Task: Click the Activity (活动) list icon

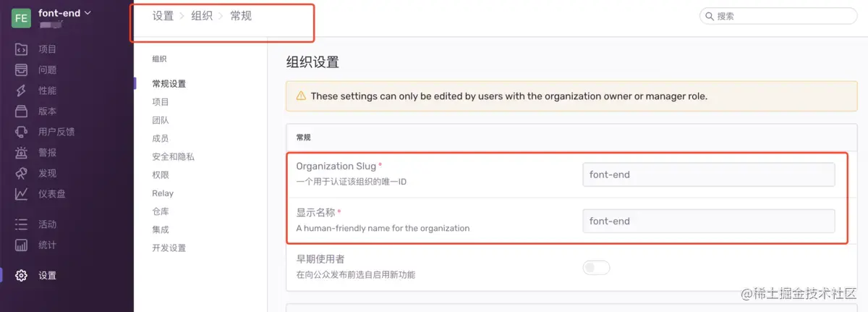Action: coord(22,224)
